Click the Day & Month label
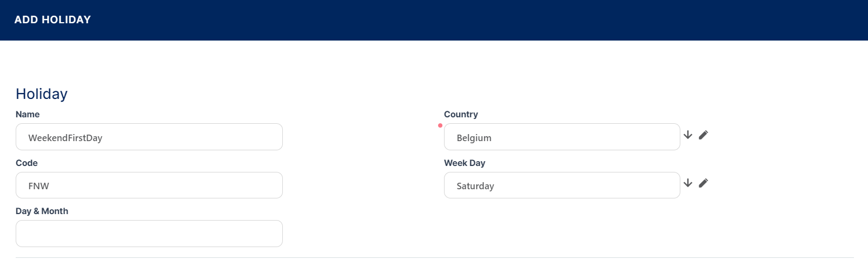Screen dimensions: 868x266 pyautogui.click(x=42, y=211)
